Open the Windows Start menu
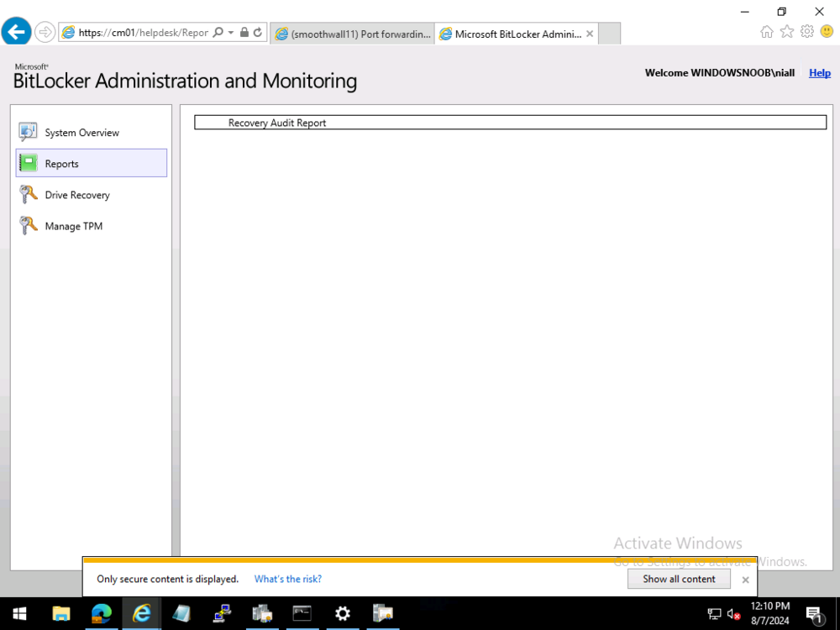Screen dimensions: 840x630 coord(20,613)
